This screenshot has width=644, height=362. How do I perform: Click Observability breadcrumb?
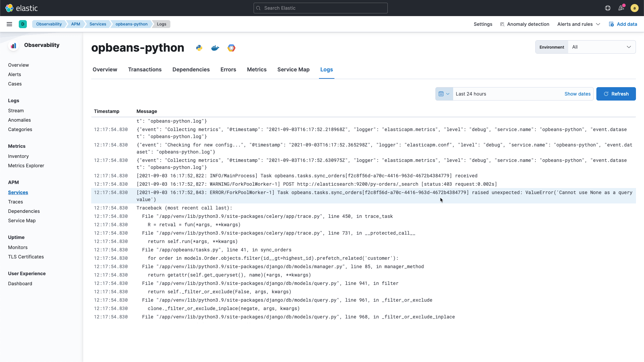click(49, 24)
